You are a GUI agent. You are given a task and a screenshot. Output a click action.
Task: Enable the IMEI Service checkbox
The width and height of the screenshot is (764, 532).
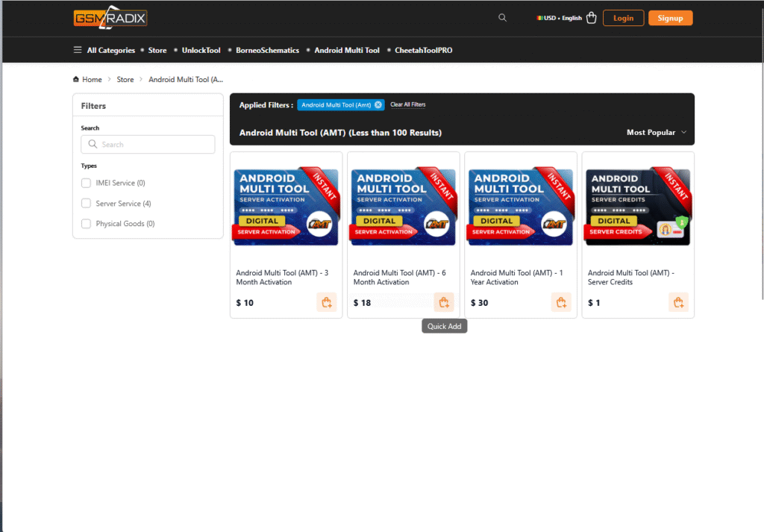pos(86,183)
